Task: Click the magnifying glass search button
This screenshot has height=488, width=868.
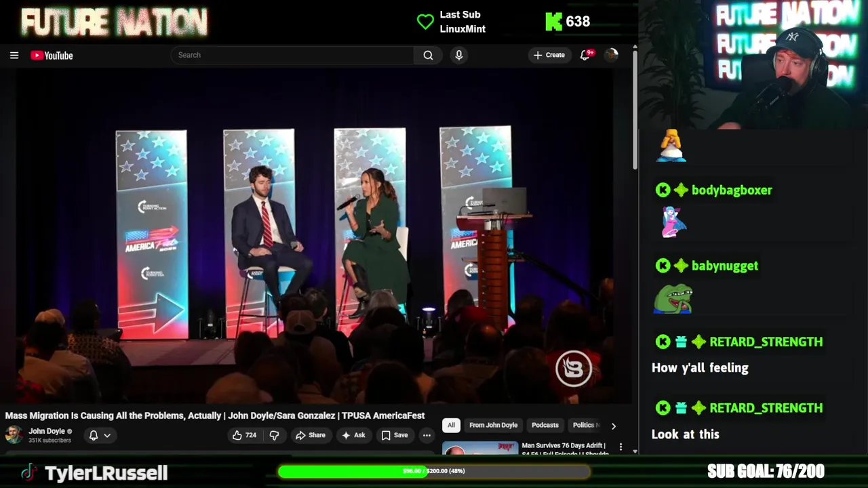Action: click(428, 55)
